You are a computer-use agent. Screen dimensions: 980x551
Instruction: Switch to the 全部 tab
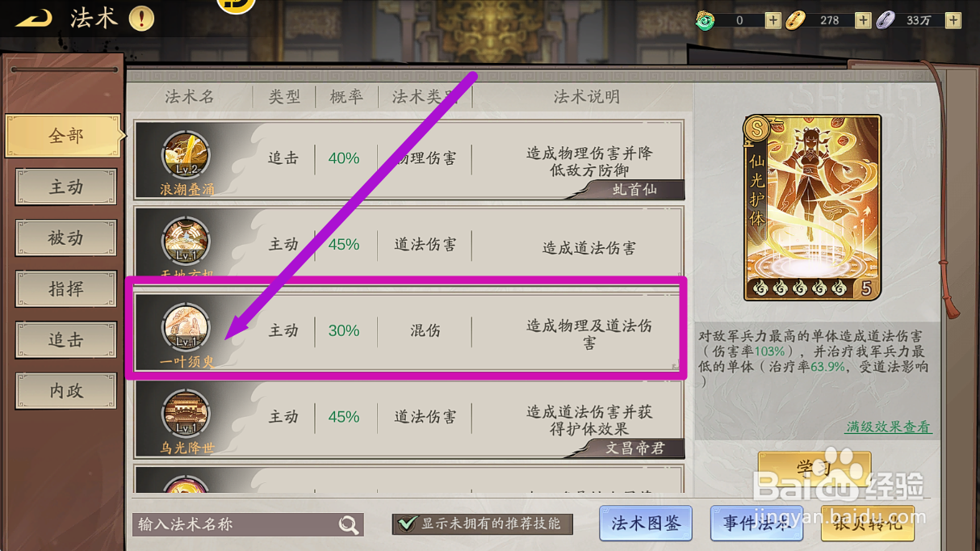[65, 136]
